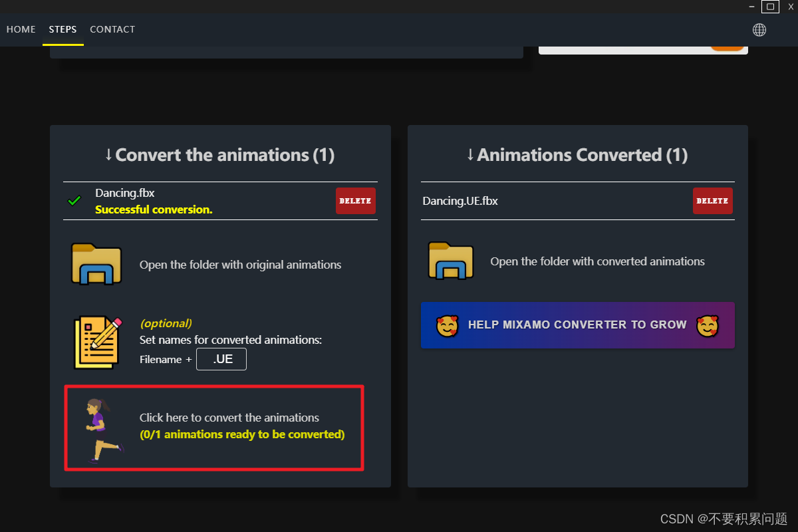This screenshot has height=532, width=798.
Task: Click folder icon for original animations
Action: tap(96, 264)
